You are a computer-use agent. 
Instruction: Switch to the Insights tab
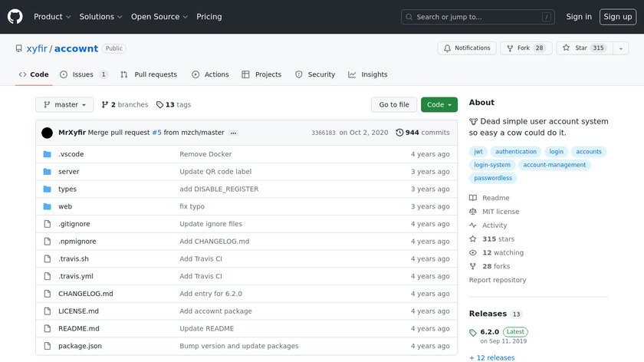[x=368, y=74]
